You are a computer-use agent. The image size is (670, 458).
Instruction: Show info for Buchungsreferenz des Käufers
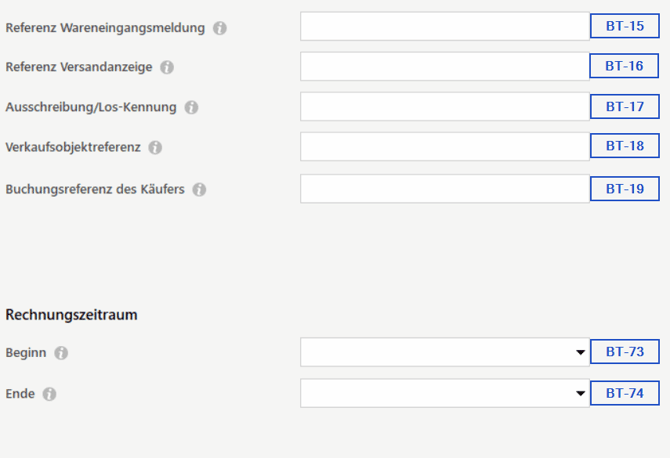199,189
